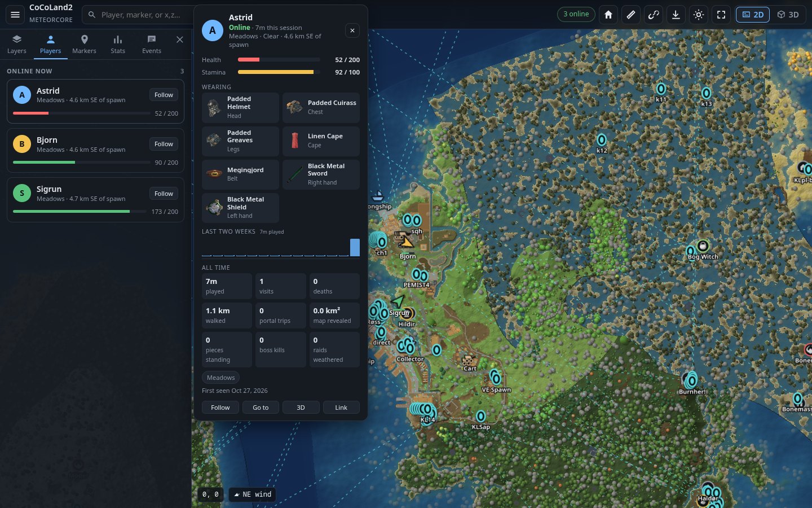This screenshot has height=508, width=812.
Task: Follow Sigrun from the online list
Action: click(x=164, y=194)
